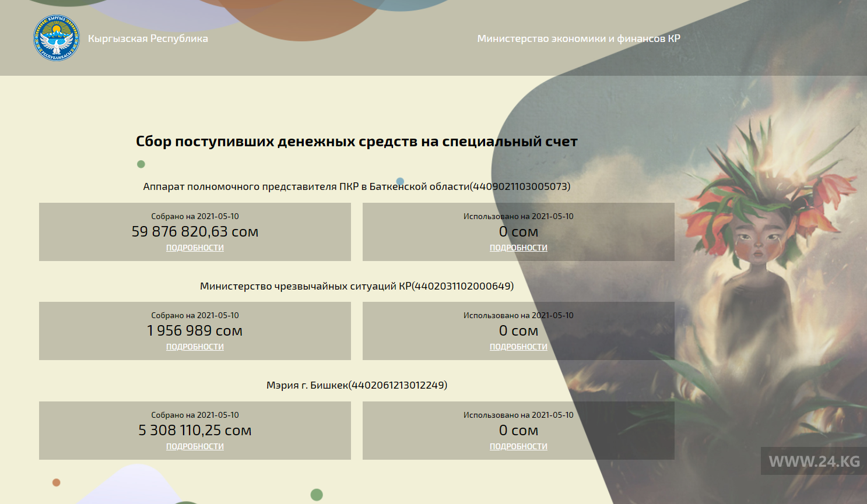Click the WWW.24.KG watermark
The width and height of the screenshot is (867, 504).
click(x=814, y=461)
